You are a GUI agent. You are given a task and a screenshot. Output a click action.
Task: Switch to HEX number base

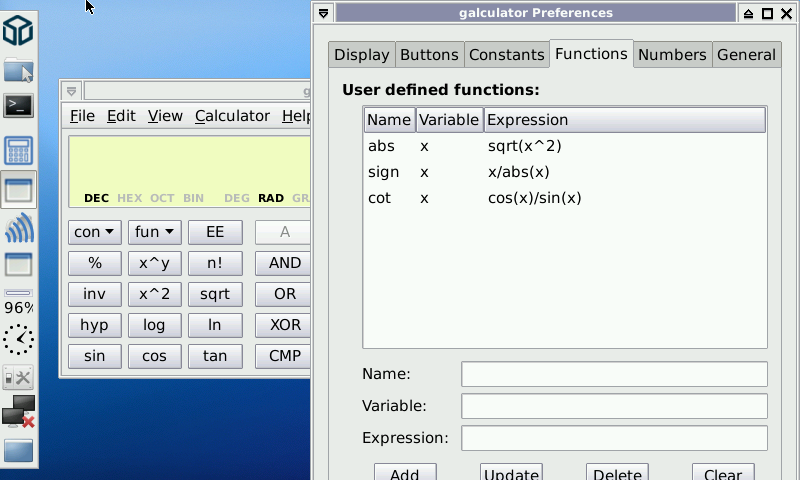tap(130, 198)
